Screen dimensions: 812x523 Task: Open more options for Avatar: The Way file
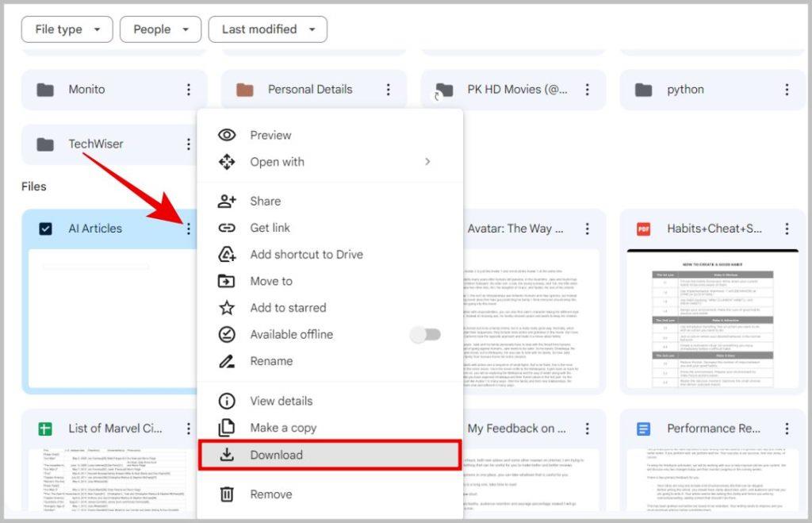[x=588, y=229]
